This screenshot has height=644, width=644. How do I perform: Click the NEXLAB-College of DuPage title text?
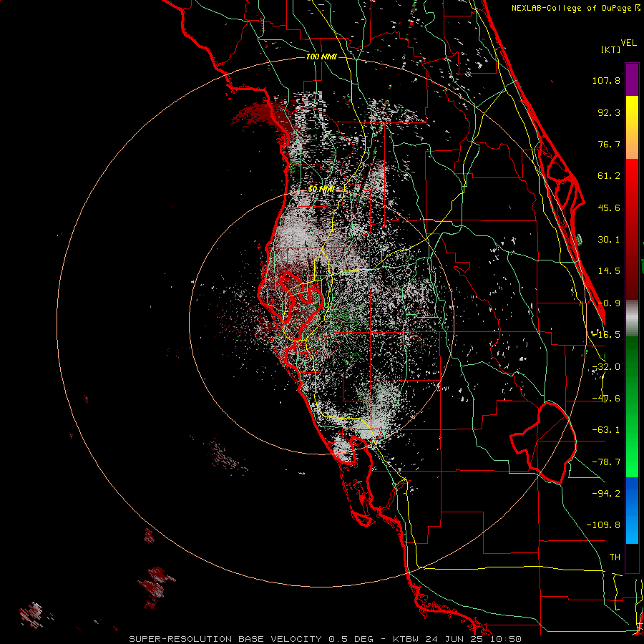click(x=575, y=8)
